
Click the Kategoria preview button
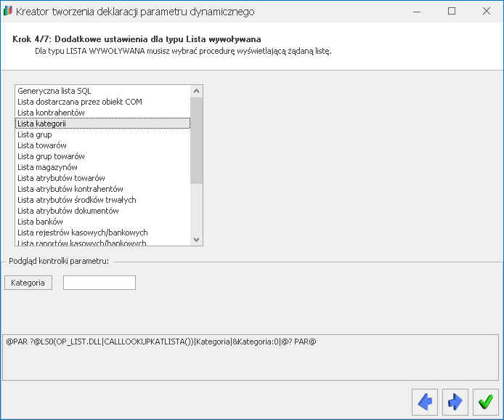28,283
